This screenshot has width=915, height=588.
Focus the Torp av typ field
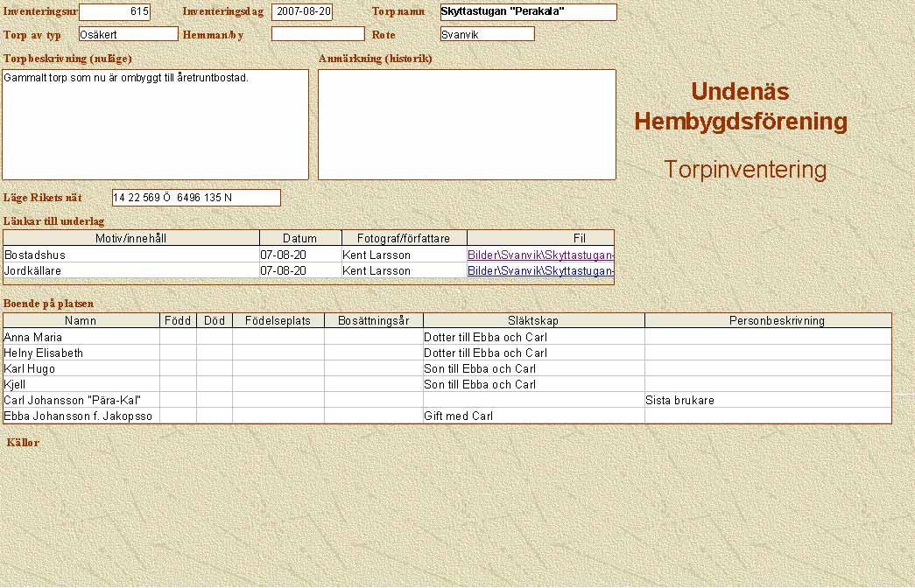[128, 34]
